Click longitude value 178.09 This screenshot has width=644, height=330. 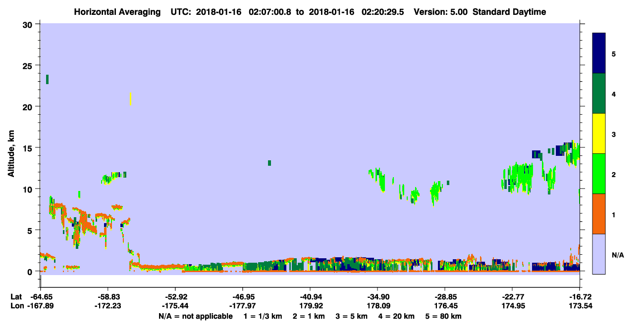pos(377,305)
